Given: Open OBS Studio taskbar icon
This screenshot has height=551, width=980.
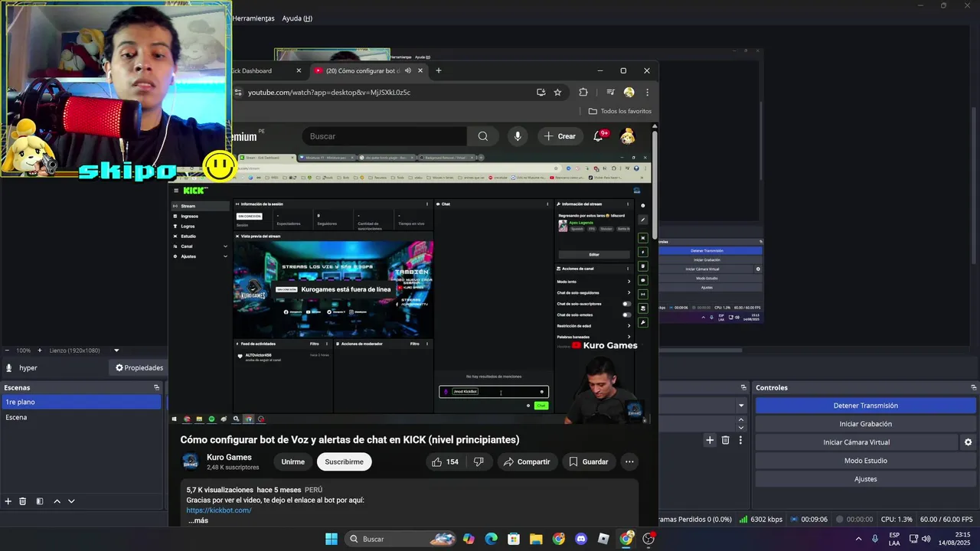Looking at the screenshot, I should click(x=648, y=539).
